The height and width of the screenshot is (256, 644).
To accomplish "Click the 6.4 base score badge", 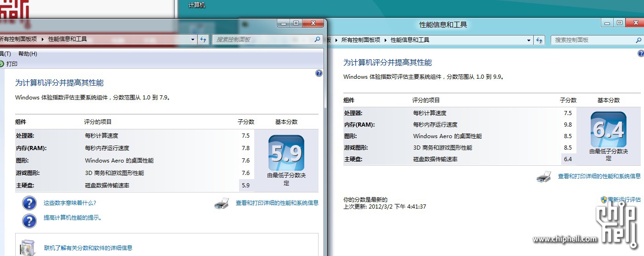I will (609, 130).
